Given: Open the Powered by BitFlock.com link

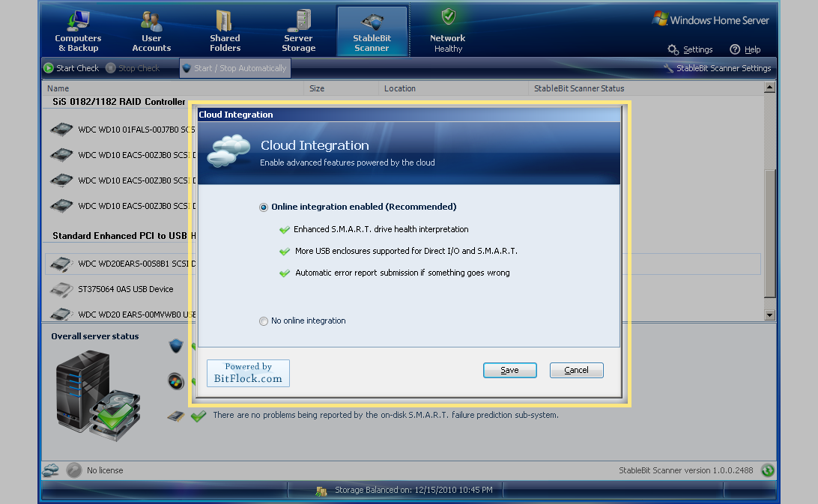Looking at the screenshot, I should (x=249, y=373).
